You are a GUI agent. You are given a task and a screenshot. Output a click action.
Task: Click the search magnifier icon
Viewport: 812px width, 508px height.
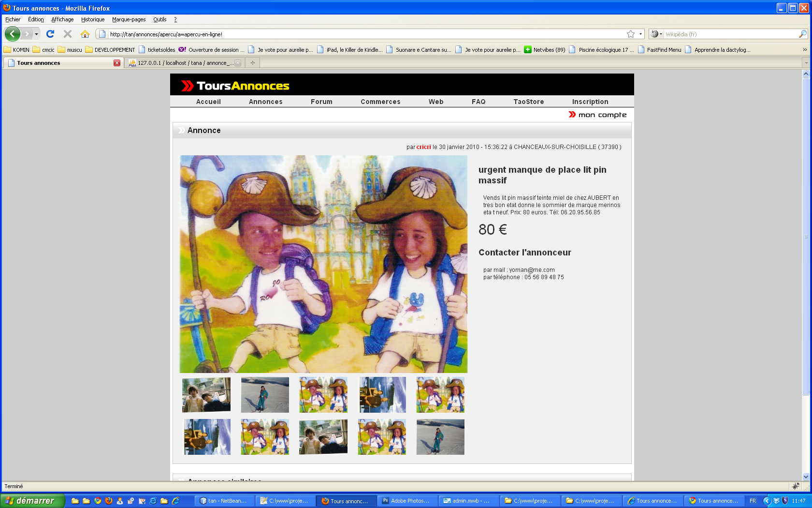tap(802, 34)
